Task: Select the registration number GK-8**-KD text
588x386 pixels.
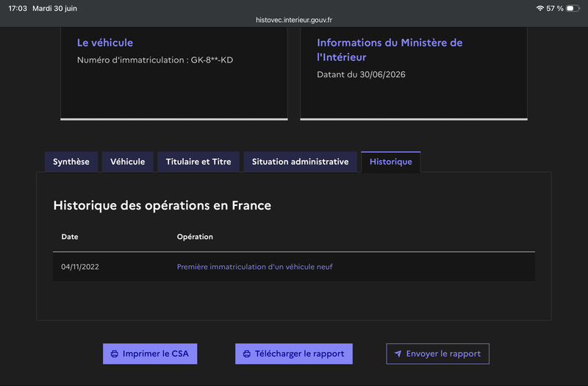Action: tap(212, 60)
